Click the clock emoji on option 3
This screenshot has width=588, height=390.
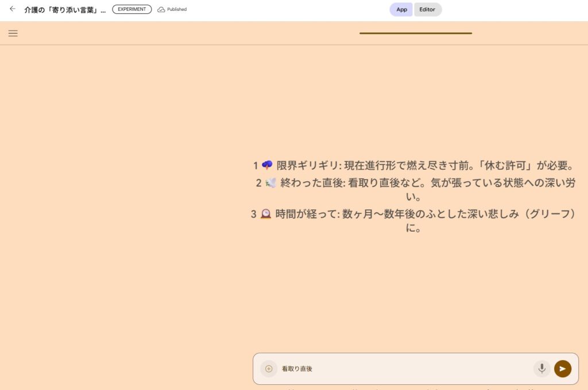(266, 214)
